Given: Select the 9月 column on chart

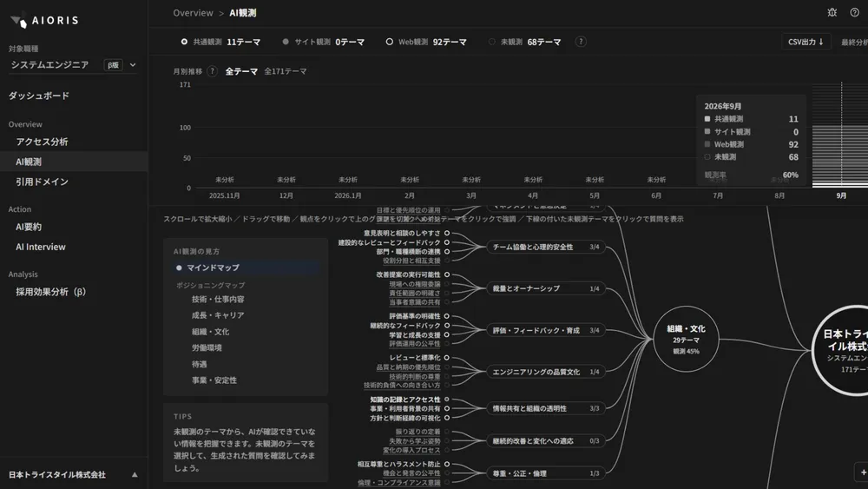Looking at the screenshot, I should click(841, 135).
